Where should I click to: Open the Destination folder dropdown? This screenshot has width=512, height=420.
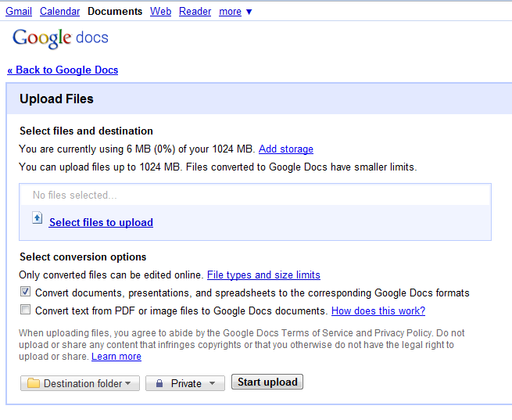pos(80,383)
